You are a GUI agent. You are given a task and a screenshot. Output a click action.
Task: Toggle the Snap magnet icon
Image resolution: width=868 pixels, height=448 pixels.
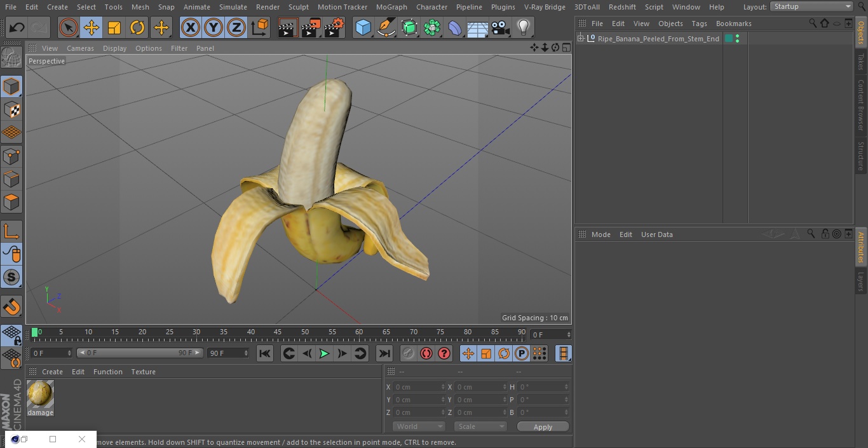(x=11, y=307)
